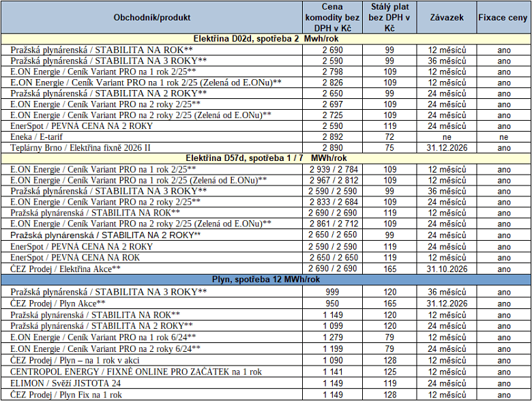Click price 2 967 / 2 812
The height and width of the screenshot is (401, 532).
pos(334,180)
